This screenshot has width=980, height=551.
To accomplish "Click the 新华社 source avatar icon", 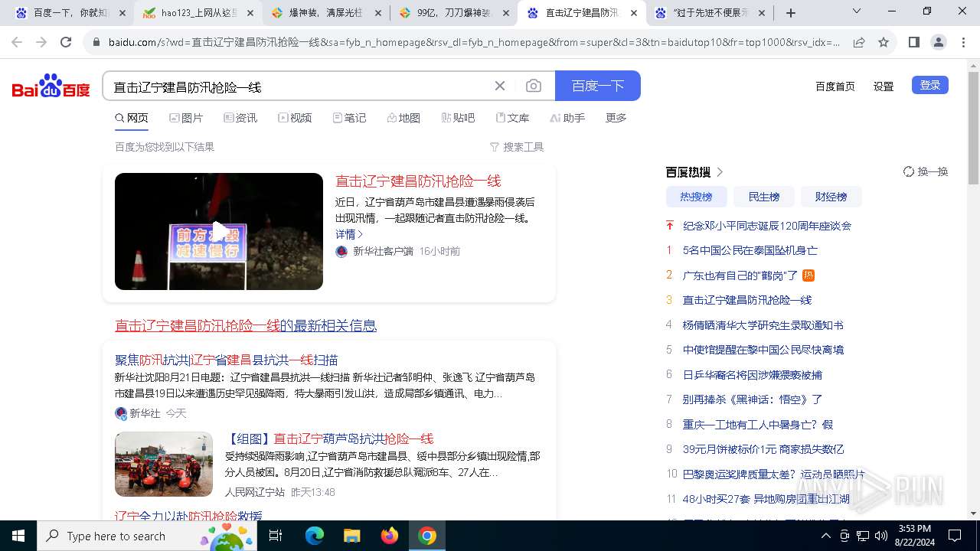I will [121, 413].
